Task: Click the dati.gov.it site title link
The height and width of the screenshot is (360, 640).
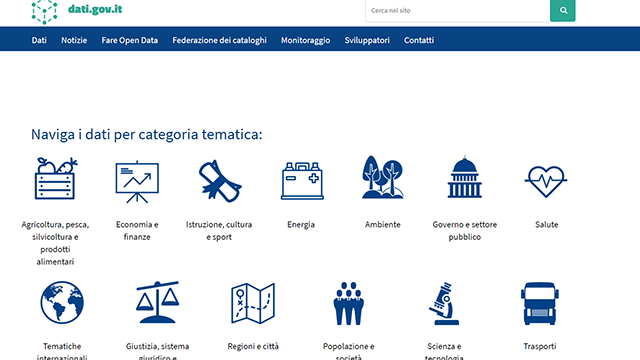Action: [x=95, y=9]
